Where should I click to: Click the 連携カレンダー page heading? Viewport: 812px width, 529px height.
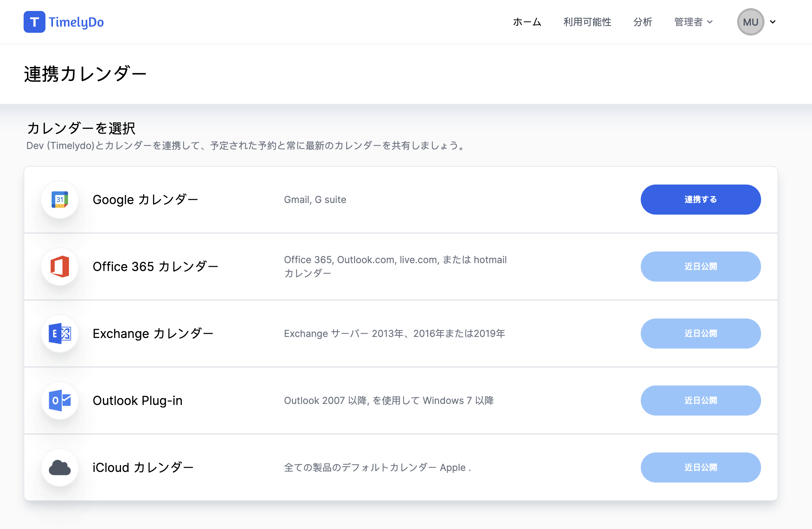click(x=85, y=74)
